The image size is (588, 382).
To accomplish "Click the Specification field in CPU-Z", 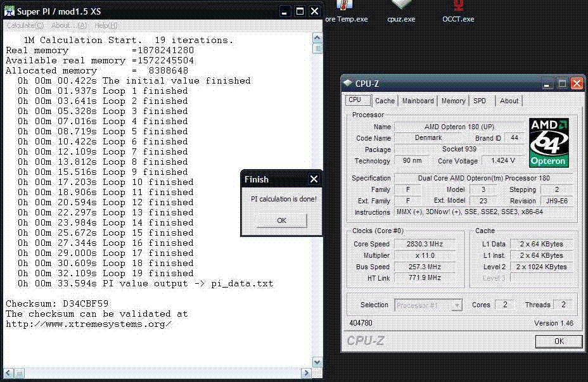I will [483, 178].
